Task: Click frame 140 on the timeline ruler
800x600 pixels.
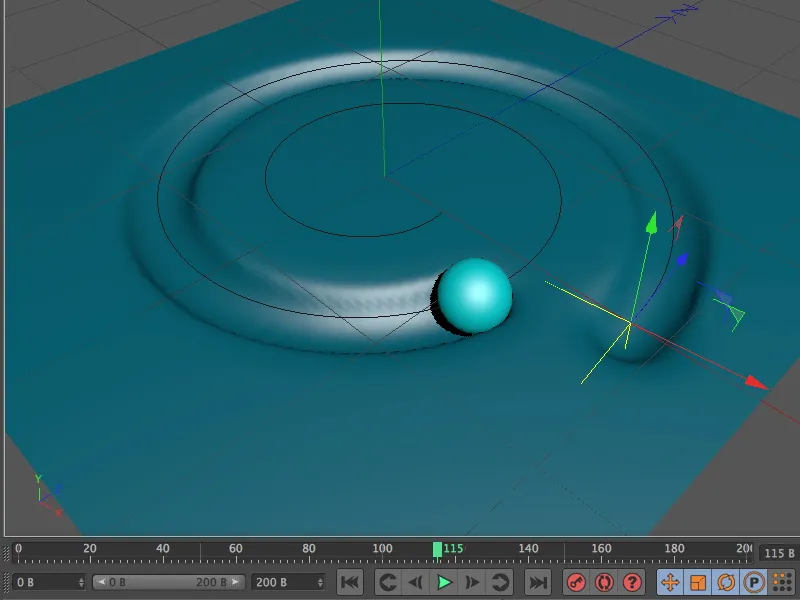Action: tap(528, 549)
